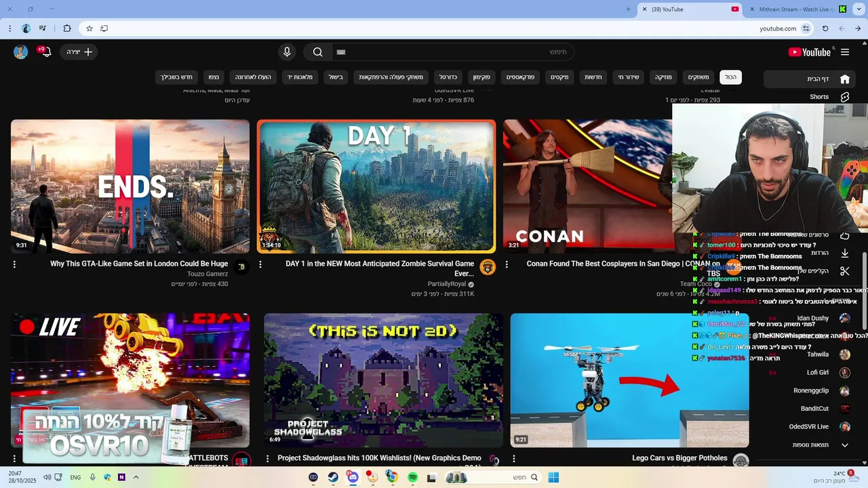Open a new browser tab
This screenshot has width=868, height=488.
(628, 9)
